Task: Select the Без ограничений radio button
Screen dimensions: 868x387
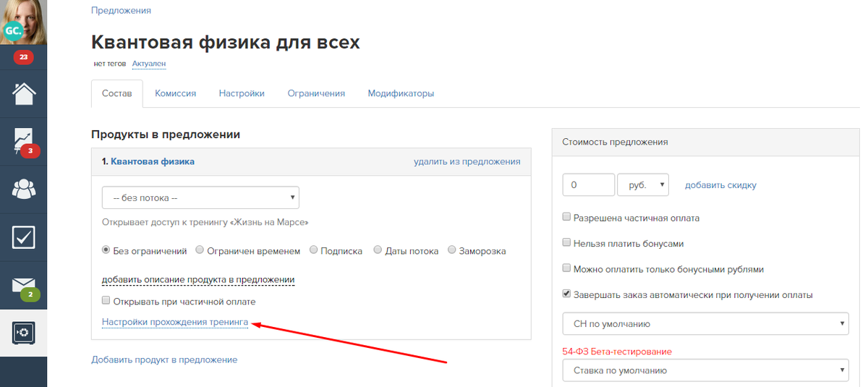Action: tap(106, 250)
